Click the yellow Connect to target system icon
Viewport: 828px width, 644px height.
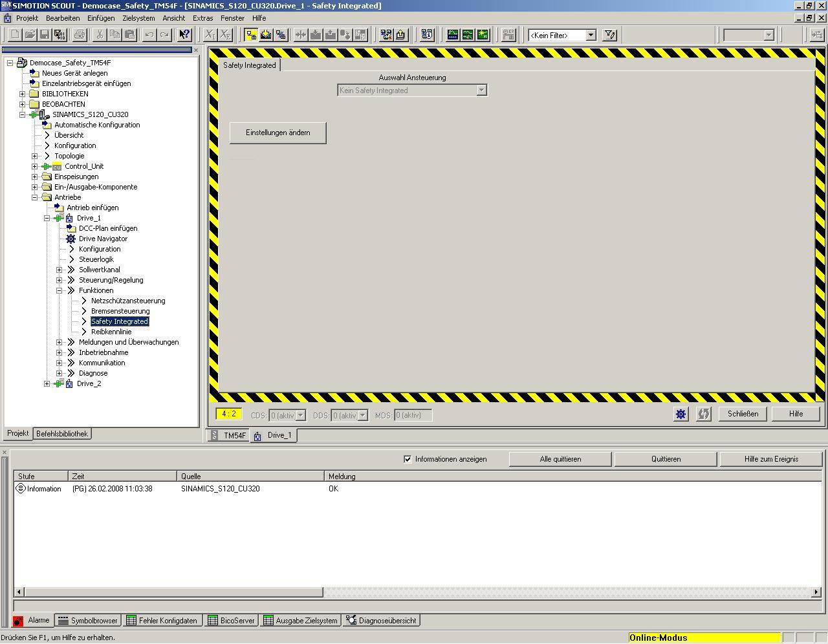(x=251, y=35)
